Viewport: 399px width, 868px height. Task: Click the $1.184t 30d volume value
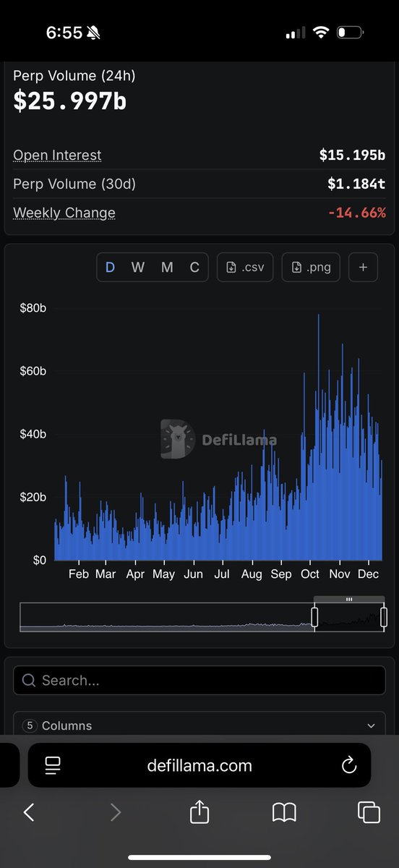tap(356, 184)
